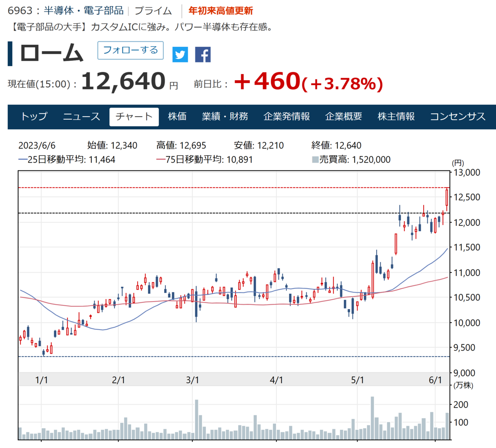The image size is (496, 448).
Task: Open the 株価 tab
Action: pyautogui.click(x=177, y=117)
